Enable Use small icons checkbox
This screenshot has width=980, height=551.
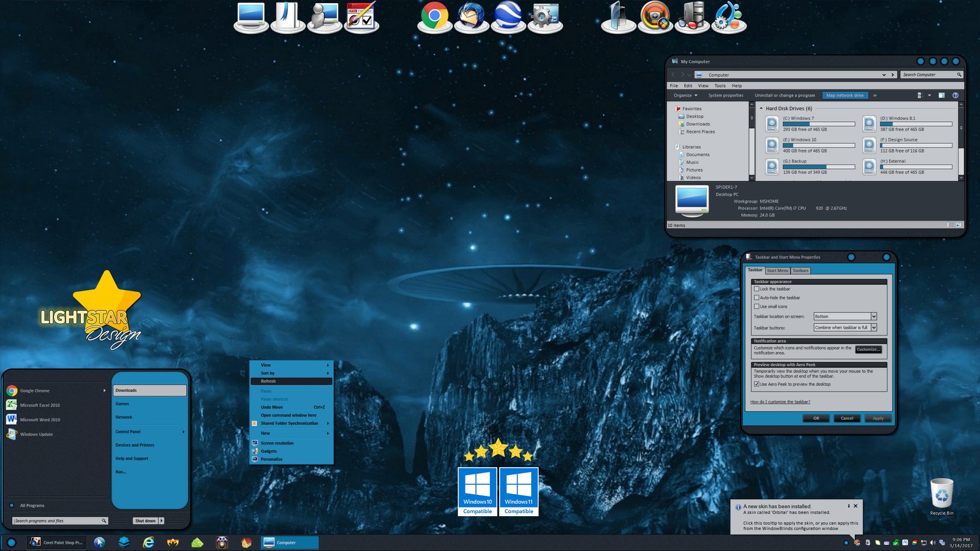tap(756, 306)
